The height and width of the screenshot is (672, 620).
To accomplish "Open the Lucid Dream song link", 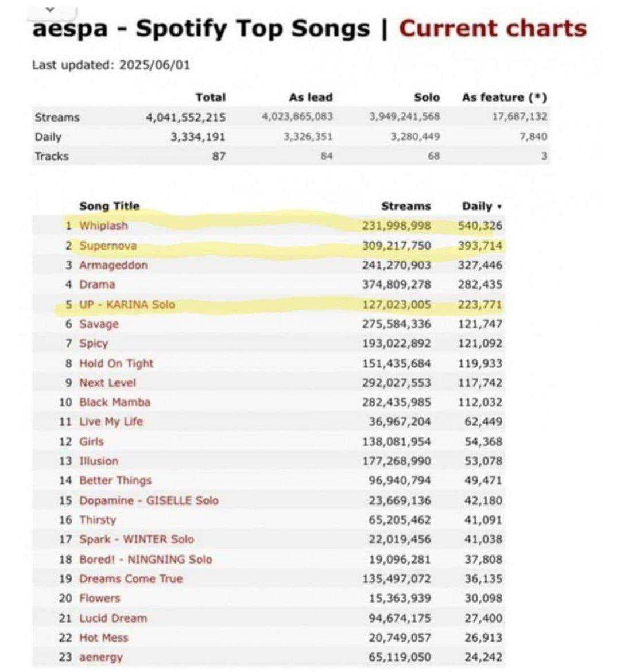I will pyautogui.click(x=113, y=618).
